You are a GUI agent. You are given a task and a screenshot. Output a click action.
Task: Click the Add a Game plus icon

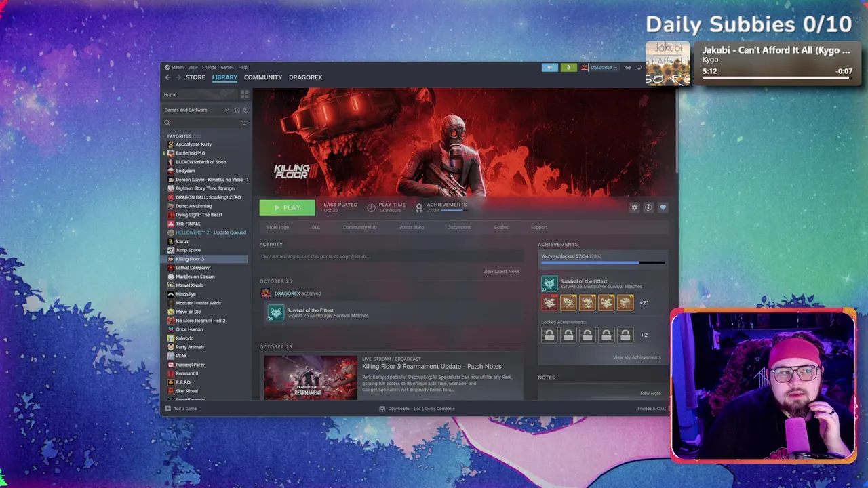point(167,409)
